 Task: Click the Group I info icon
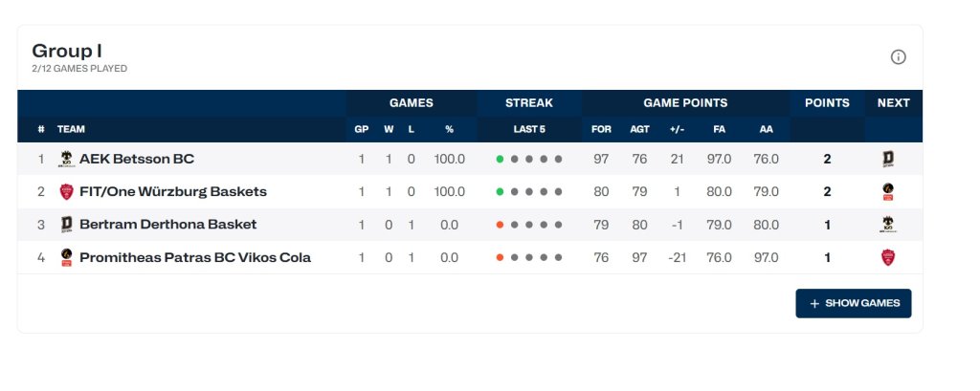tap(898, 57)
